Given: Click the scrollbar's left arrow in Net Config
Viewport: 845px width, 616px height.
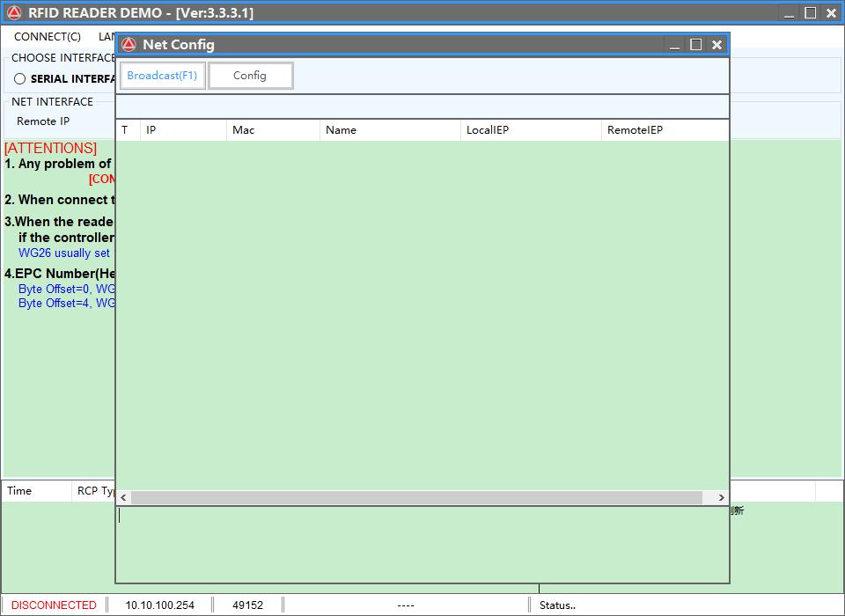Looking at the screenshot, I should (123, 498).
